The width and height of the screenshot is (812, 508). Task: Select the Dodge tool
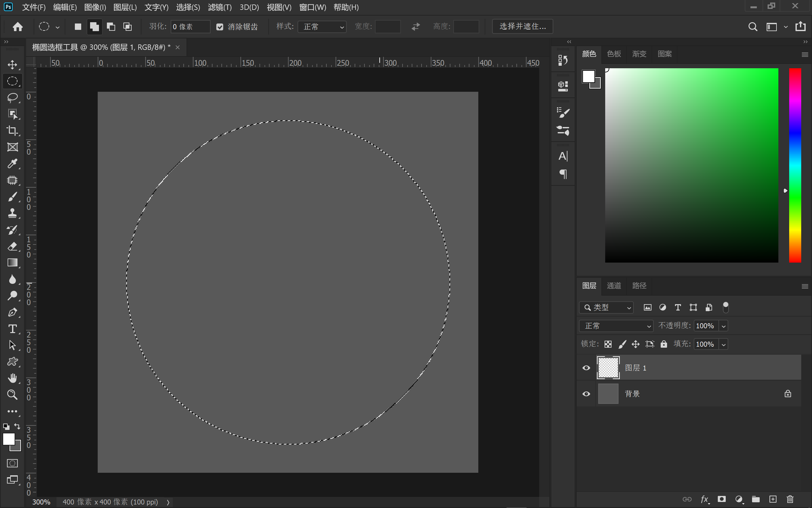pyautogui.click(x=12, y=296)
